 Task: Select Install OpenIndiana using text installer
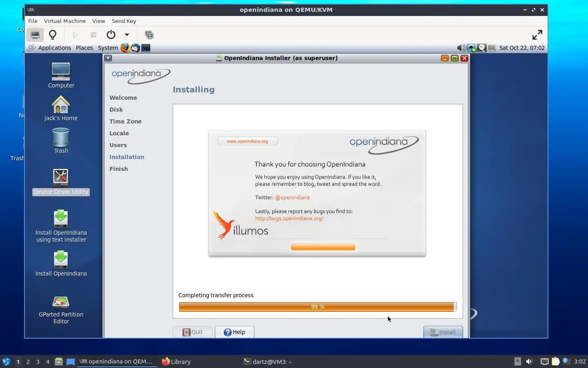(x=61, y=226)
